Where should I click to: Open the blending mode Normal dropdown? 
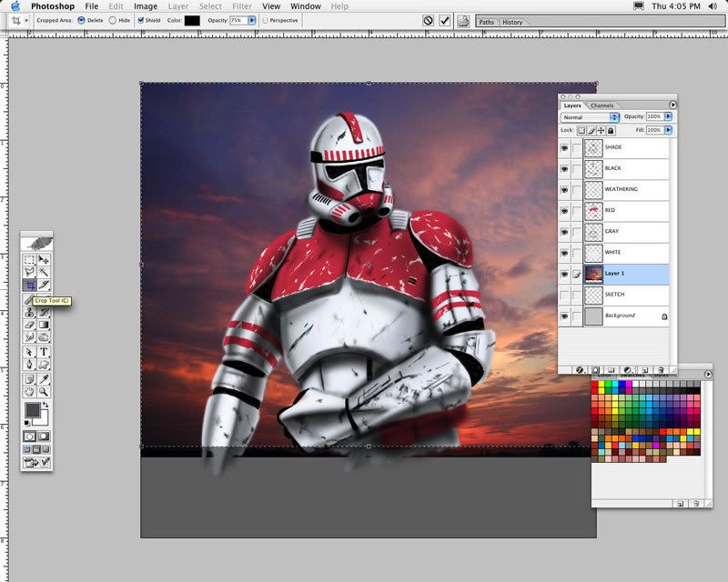590,117
